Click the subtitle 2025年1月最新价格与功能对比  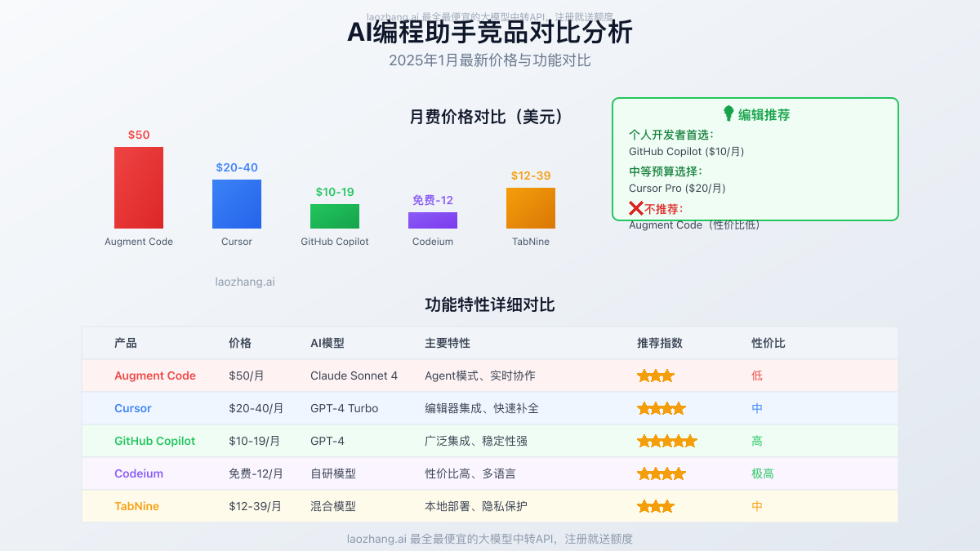[490, 60]
